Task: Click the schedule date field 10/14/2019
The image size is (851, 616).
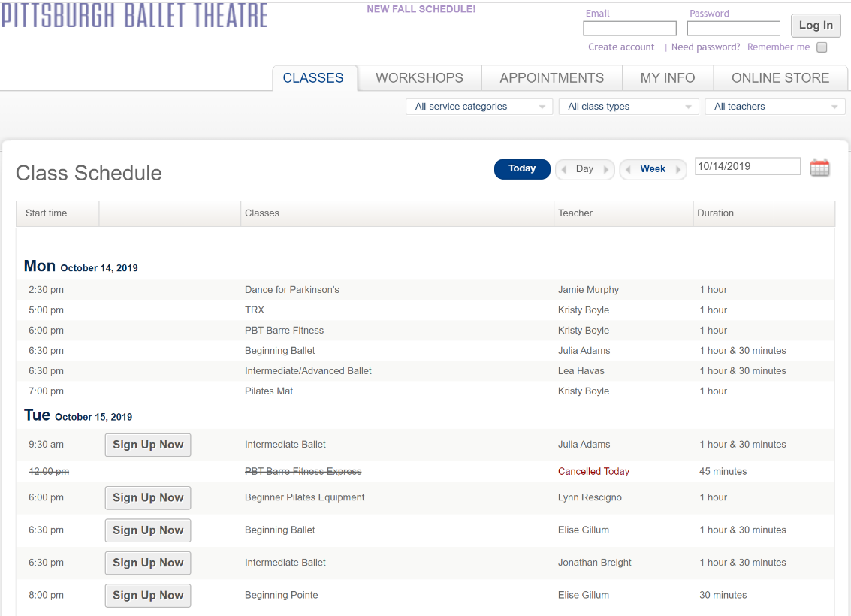Action: coord(747,166)
